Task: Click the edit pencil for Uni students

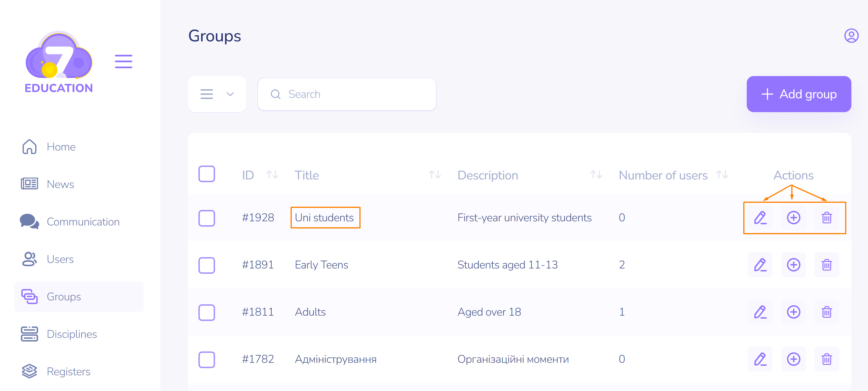Action: pos(760,218)
